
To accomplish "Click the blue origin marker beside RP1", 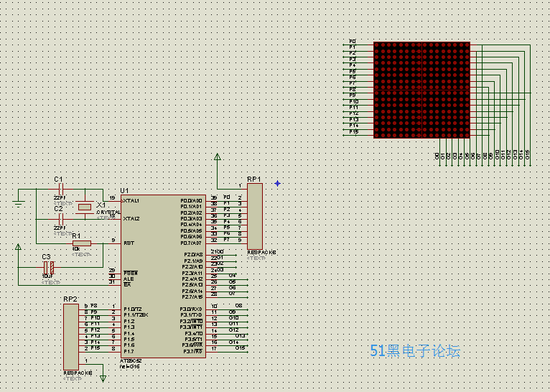I will click(x=277, y=183).
